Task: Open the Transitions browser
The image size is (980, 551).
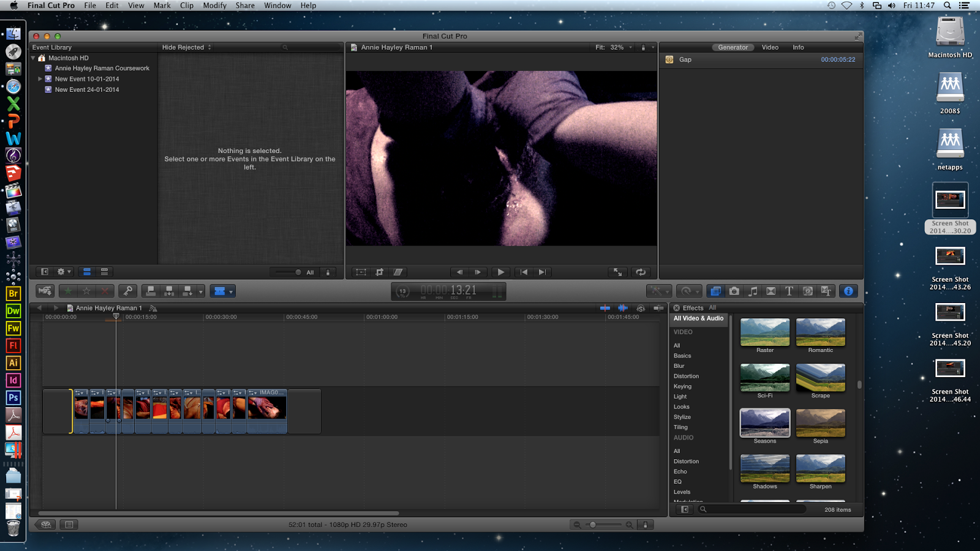Action: [x=771, y=291]
